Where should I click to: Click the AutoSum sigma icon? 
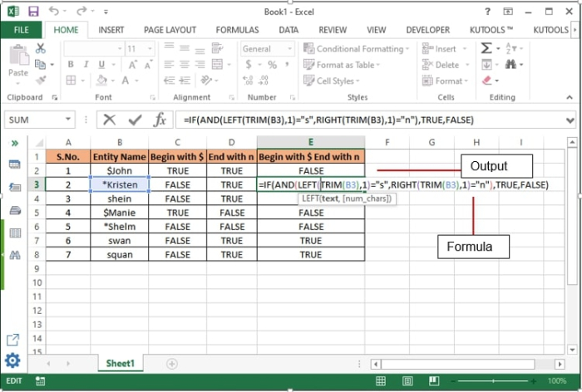486,49
